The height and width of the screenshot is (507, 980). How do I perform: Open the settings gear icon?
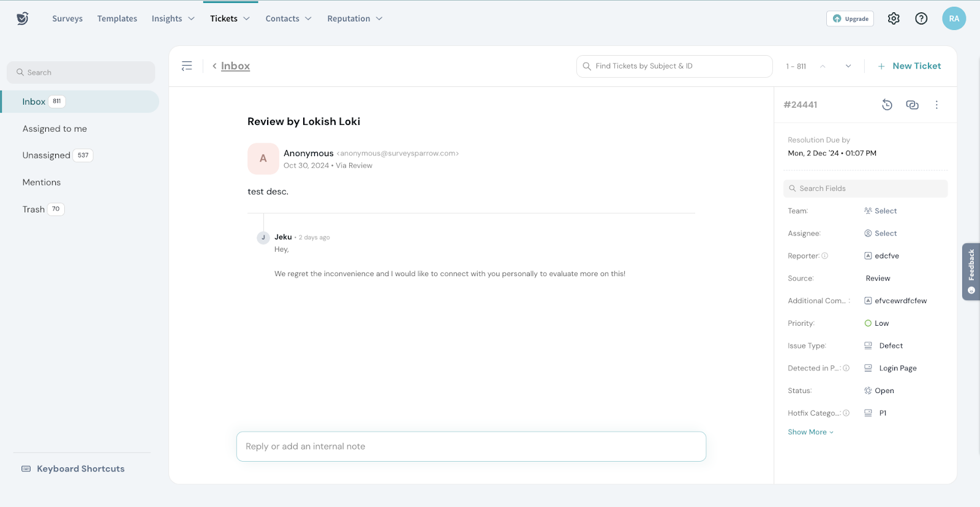[x=894, y=18]
